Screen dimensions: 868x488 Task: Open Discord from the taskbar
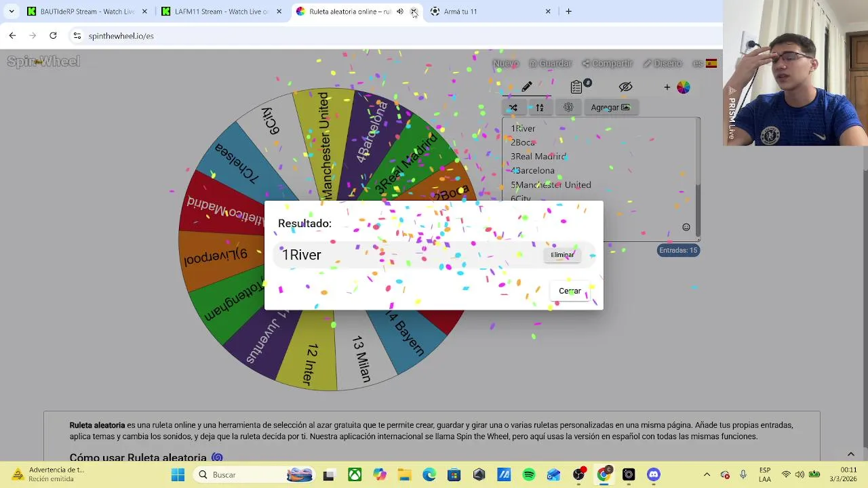pyautogui.click(x=653, y=474)
